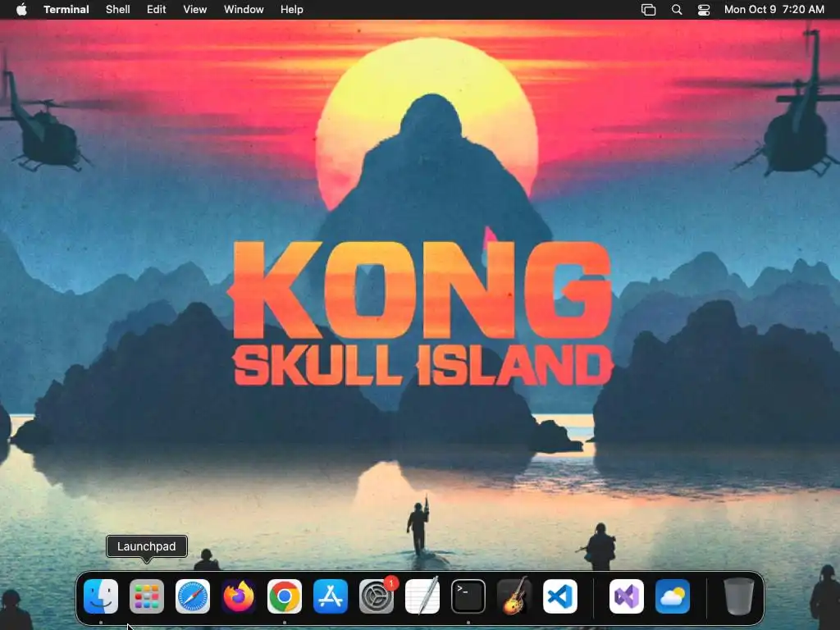The width and height of the screenshot is (840, 630).
Task: Open the App Store Dock icon
Action: [x=331, y=596]
